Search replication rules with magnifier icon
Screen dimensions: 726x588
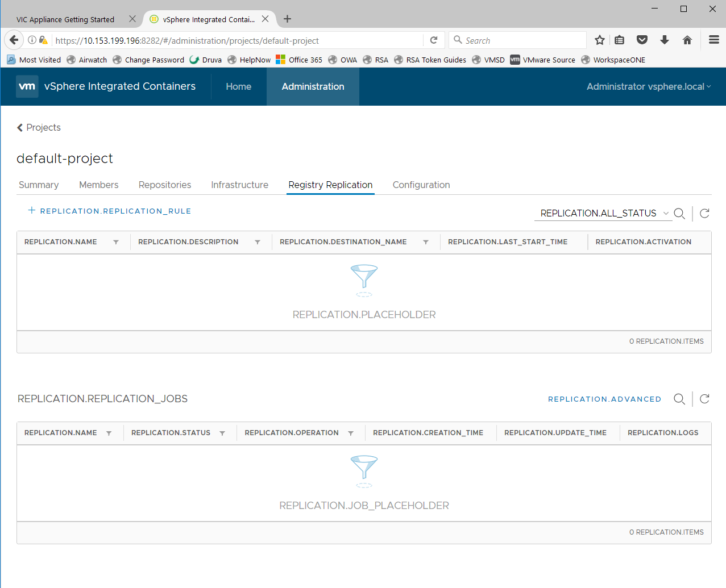[679, 214]
